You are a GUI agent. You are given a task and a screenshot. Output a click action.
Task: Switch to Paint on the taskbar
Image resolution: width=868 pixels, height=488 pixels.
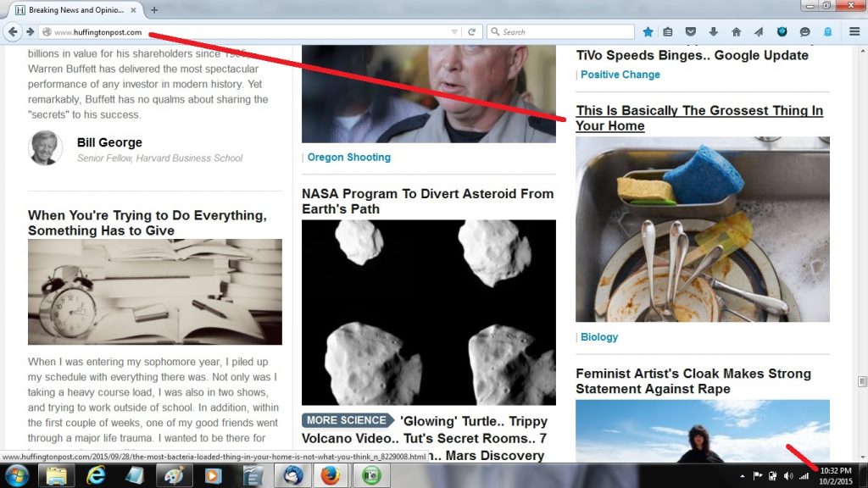tap(174, 476)
